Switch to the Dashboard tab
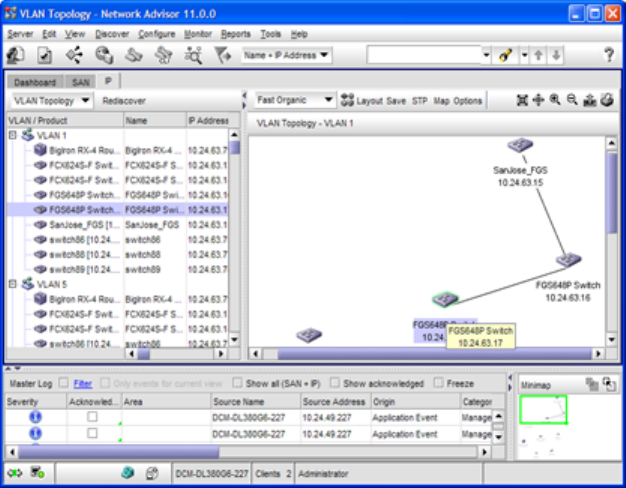Viewport: 626px width, 488px height. (x=35, y=82)
